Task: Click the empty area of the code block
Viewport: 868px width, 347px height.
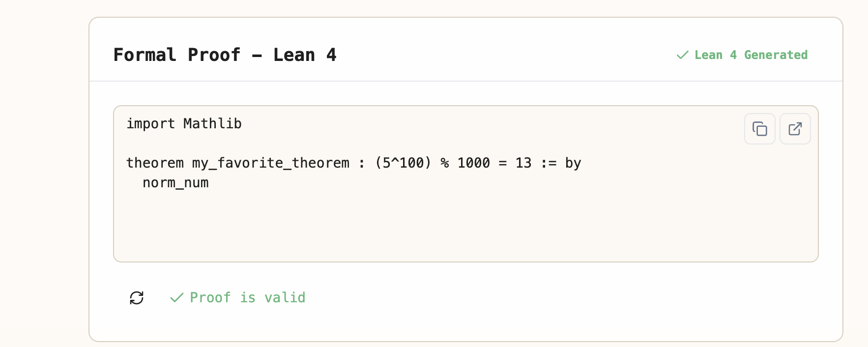Action: coord(465,227)
